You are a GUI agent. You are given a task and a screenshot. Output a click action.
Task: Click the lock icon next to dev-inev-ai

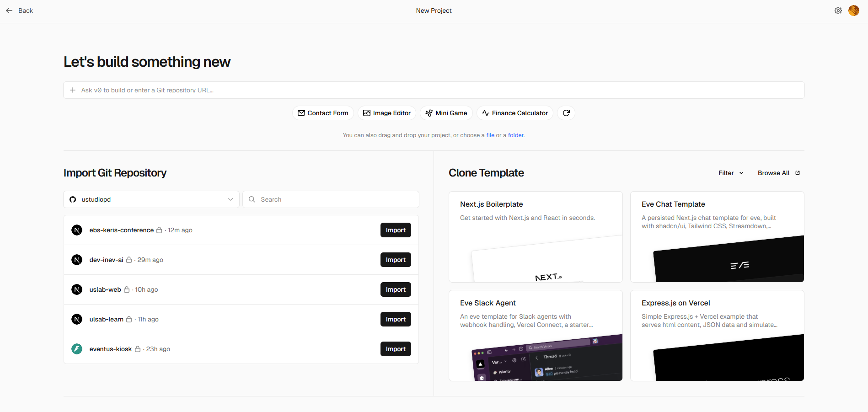pos(129,260)
